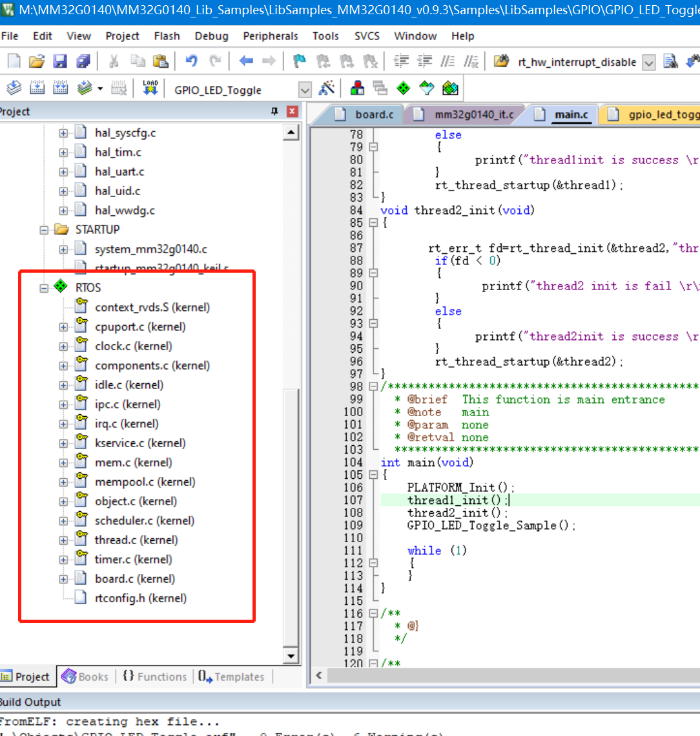Click the Open file toolbar icon

37,61
